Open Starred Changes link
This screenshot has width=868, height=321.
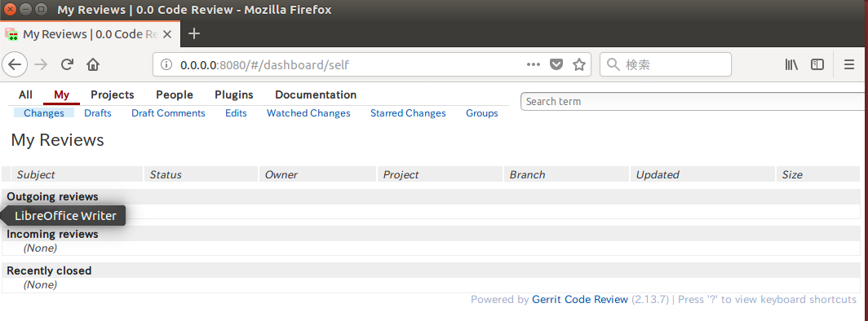coord(408,113)
